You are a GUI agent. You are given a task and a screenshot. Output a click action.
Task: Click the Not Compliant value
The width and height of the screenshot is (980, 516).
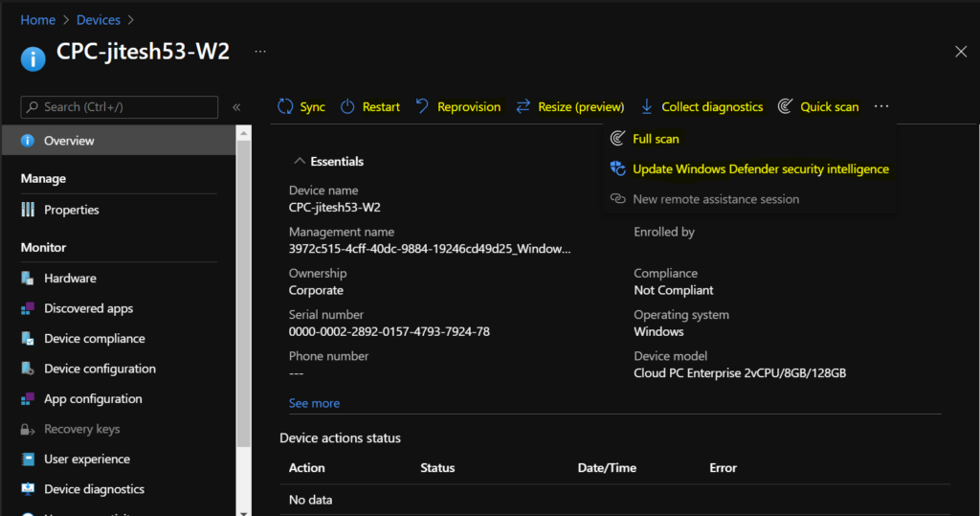[x=673, y=290]
